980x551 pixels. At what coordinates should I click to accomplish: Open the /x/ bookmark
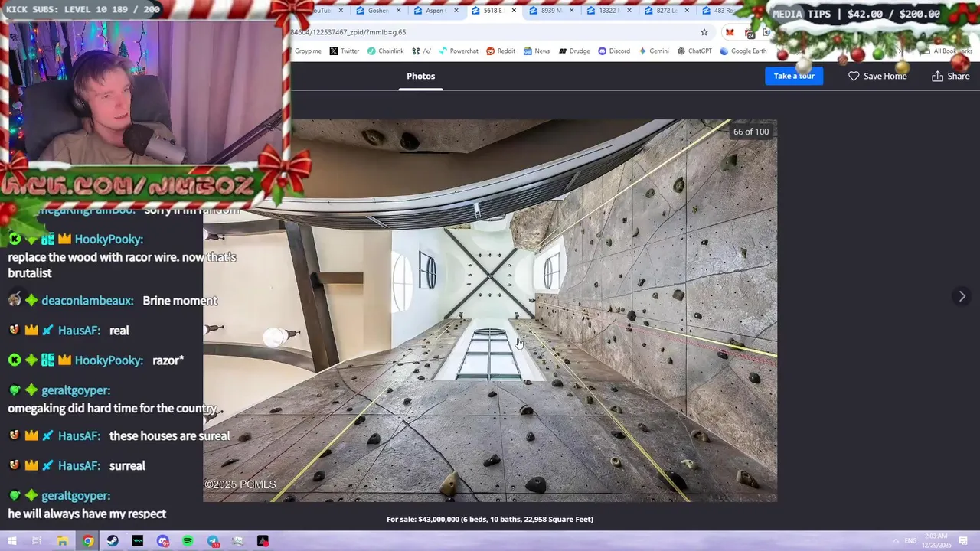tap(421, 51)
